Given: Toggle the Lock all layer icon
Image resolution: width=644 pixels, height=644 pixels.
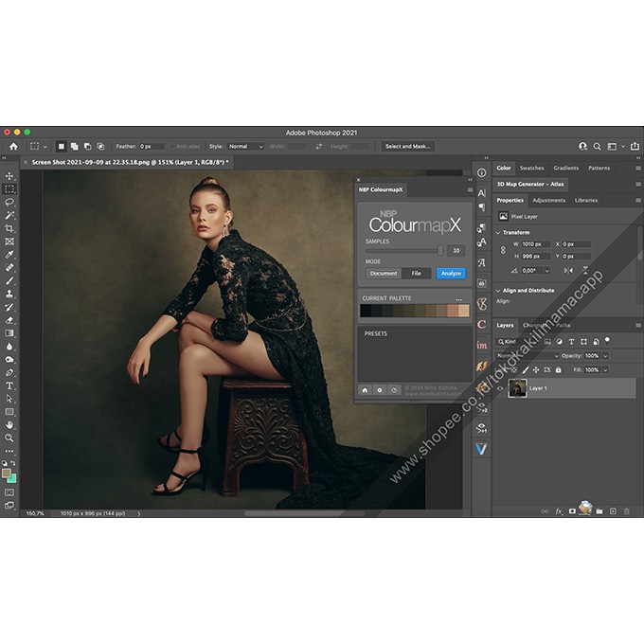Looking at the screenshot, I should tap(558, 370).
